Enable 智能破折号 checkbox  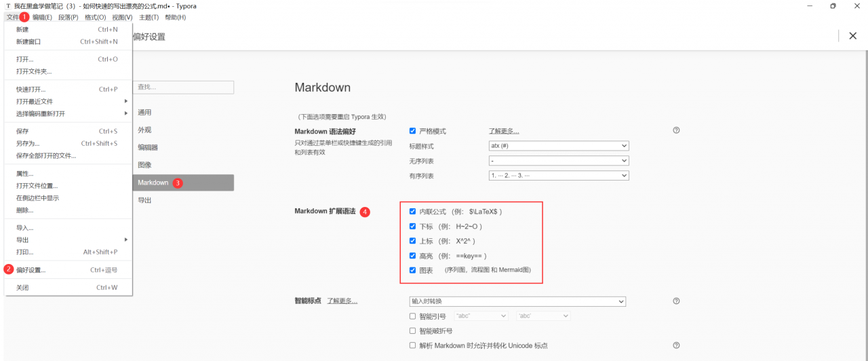[412, 331]
